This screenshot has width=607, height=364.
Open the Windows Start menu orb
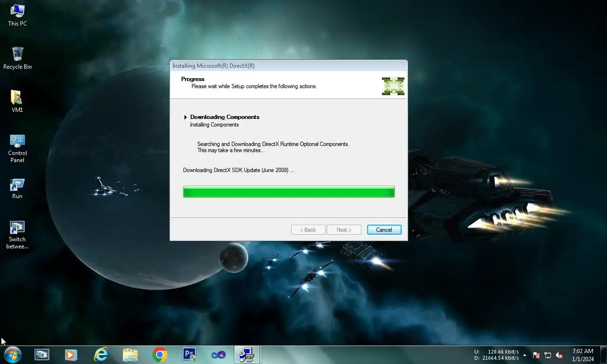(12, 355)
